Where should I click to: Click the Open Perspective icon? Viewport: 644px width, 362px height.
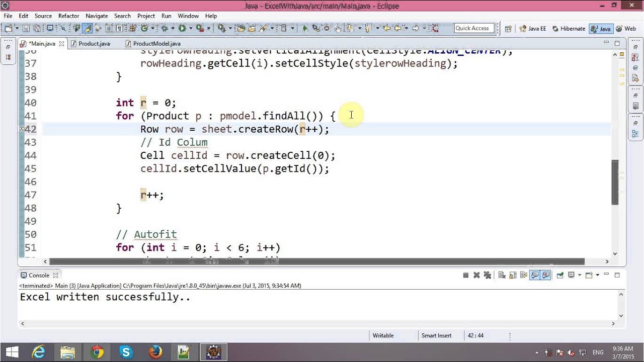[x=508, y=29]
